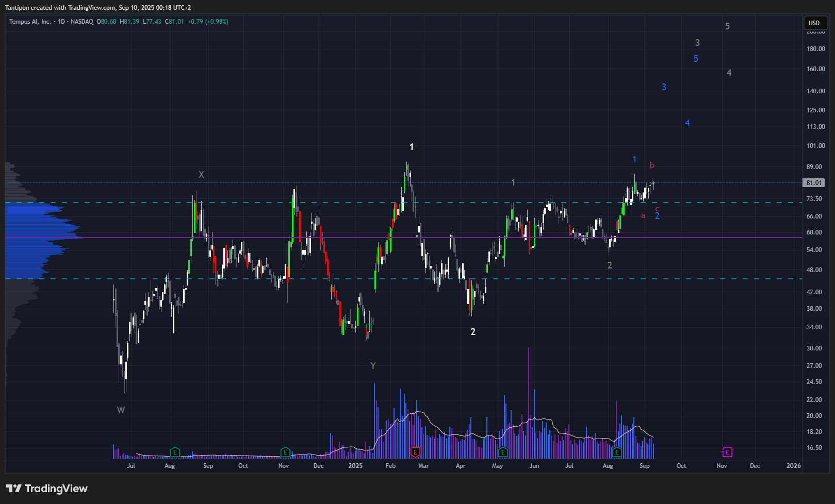Click the Tempus AI, Inc. symbol title
Image resolution: width=835 pixels, height=504 pixels.
click(x=30, y=22)
